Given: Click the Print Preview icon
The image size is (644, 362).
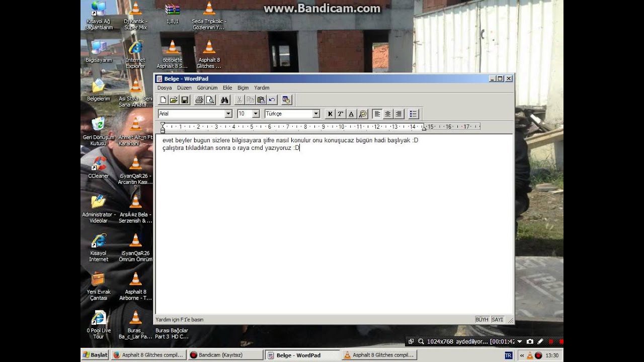Looking at the screenshot, I should click(x=210, y=100).
